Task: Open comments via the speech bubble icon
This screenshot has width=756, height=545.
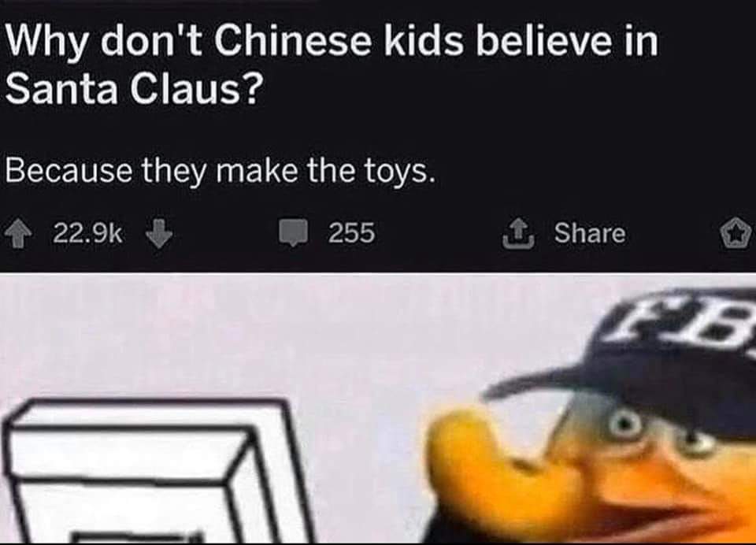Action: tap(294, 232)
